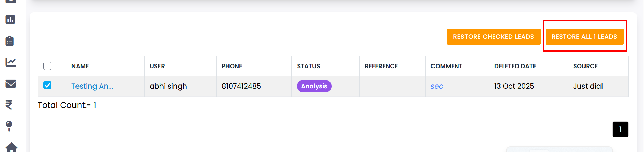Click the STATUS column header
Image resolution: width=644 pixels, height=152 pixels.
308,66
